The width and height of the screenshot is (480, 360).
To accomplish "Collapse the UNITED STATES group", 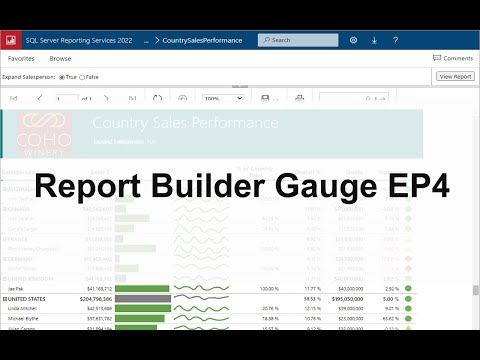I will [5, 299].
